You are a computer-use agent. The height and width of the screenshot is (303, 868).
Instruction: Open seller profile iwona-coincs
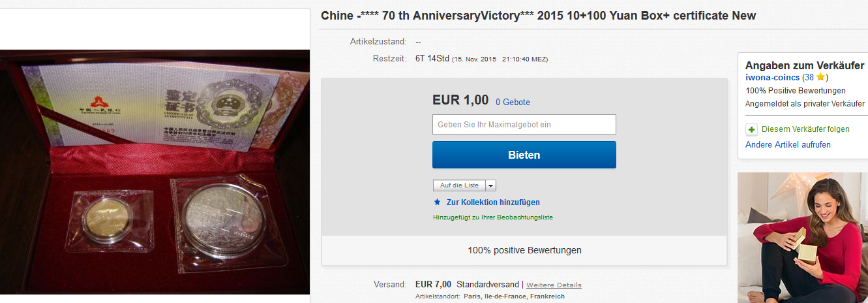coord(772,78)
